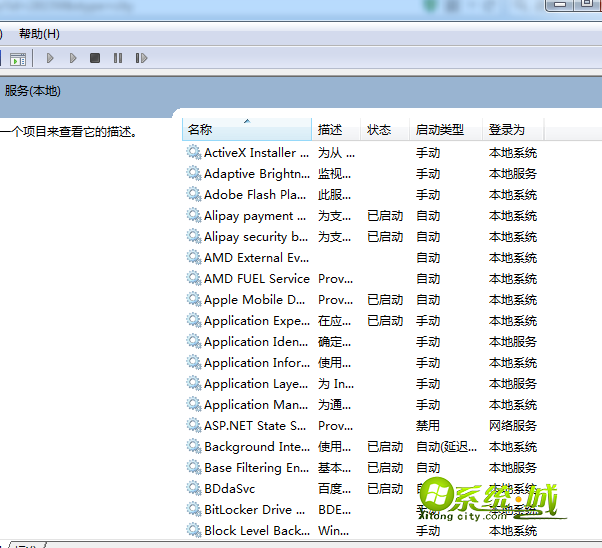Click gear icon next to ASP.NET State service

click(194, 426)
